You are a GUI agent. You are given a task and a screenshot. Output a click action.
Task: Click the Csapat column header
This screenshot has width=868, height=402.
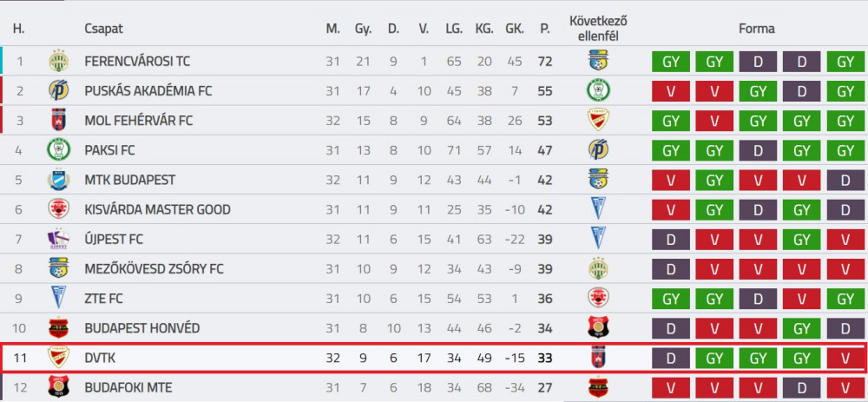[x=104, y=29]
